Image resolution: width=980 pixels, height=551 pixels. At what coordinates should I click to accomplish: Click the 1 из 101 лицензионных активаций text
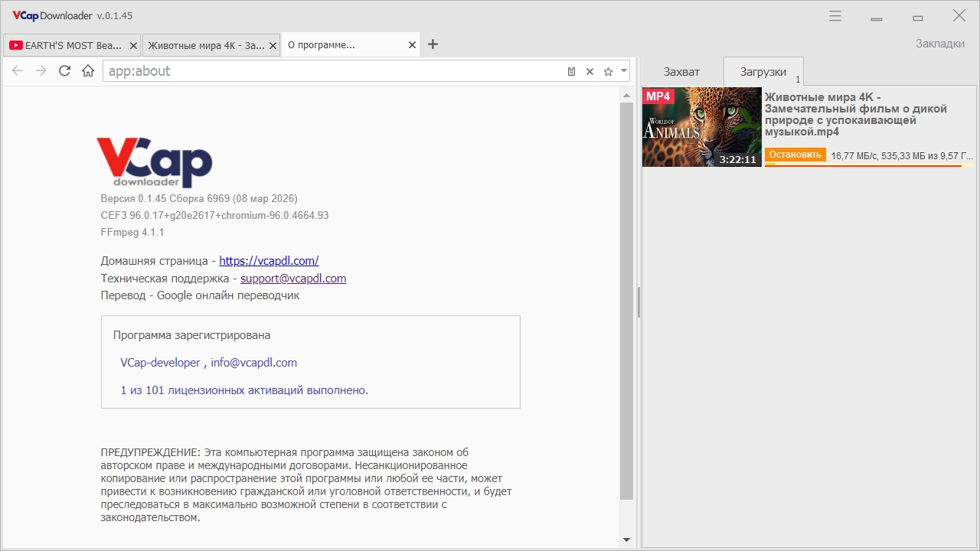244,390
